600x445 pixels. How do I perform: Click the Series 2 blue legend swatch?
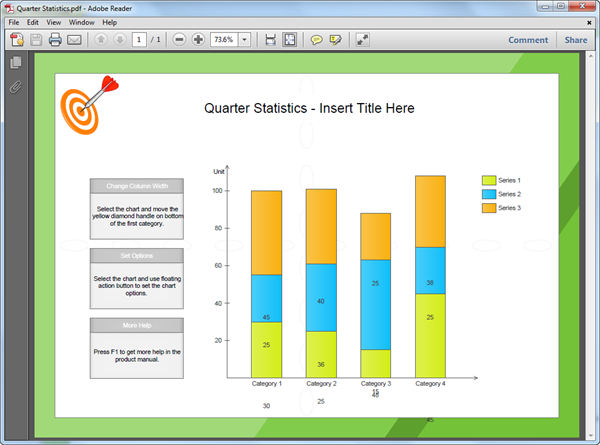489,194
